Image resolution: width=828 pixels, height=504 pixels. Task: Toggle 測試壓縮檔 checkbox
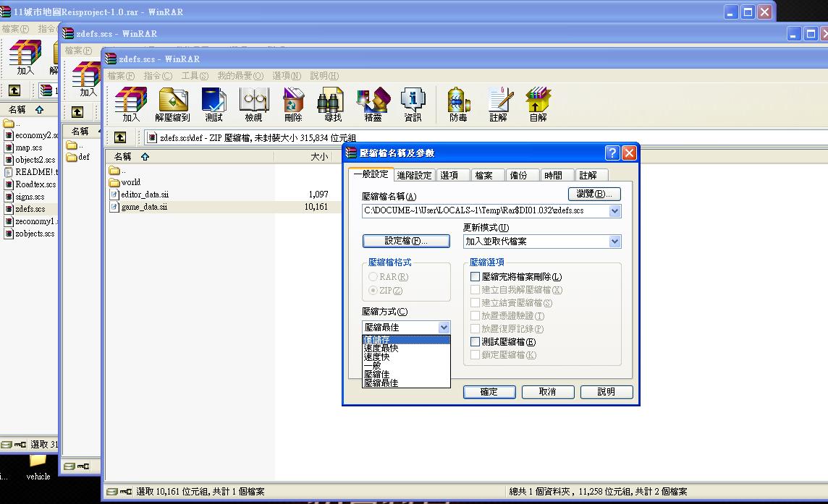[475, 342]
